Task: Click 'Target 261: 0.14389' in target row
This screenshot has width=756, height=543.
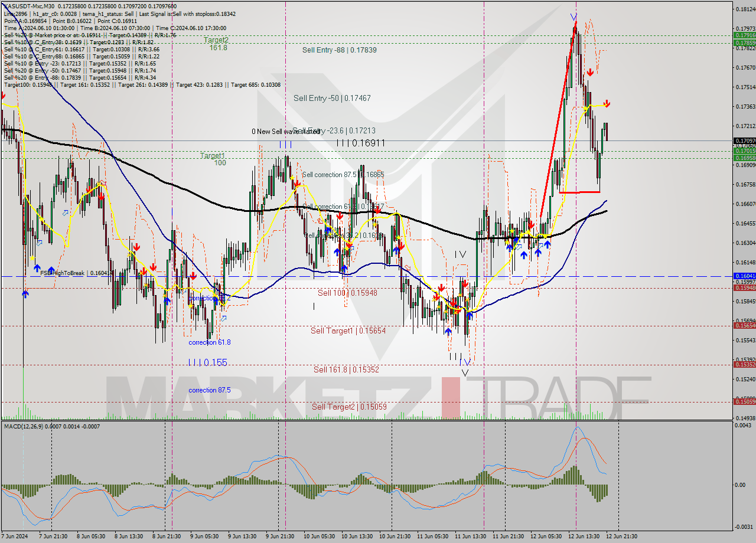Action: pos(144,85)
